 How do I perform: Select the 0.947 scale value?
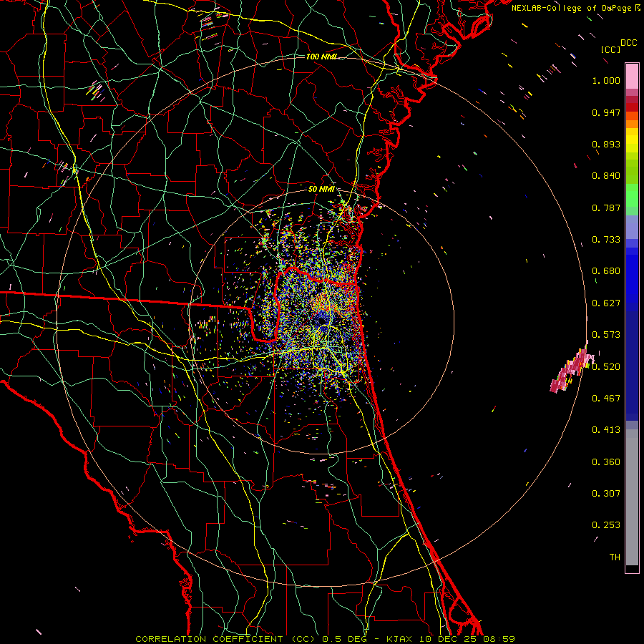click(606, 112)
